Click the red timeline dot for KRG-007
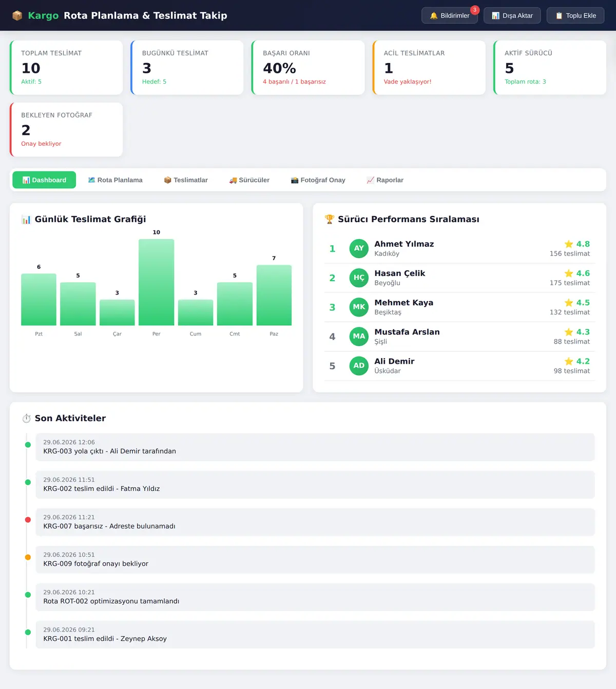 28,520
